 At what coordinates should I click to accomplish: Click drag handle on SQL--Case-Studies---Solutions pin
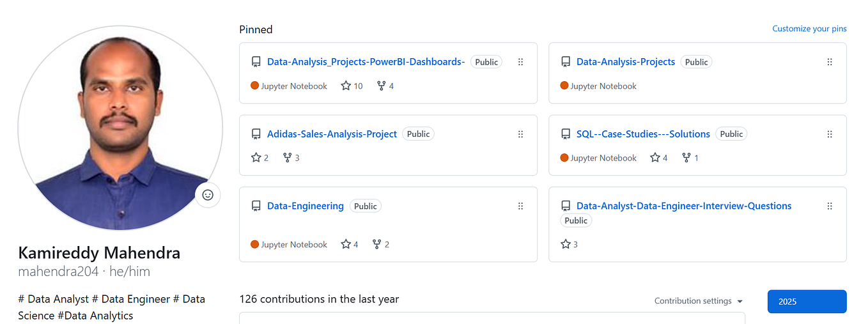tap(830, 134)
